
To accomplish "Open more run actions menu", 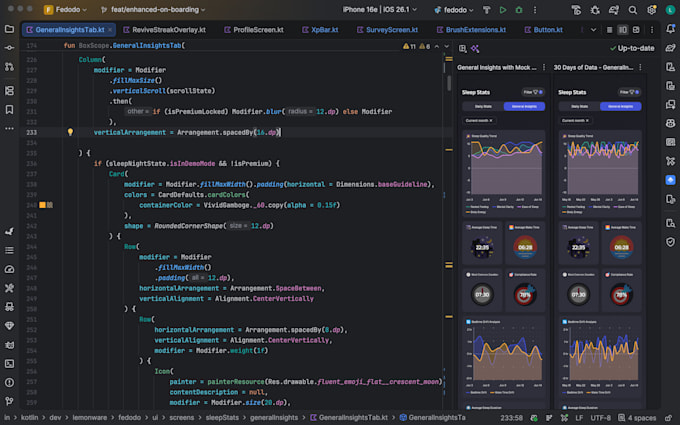I will [x=535, y=10].
